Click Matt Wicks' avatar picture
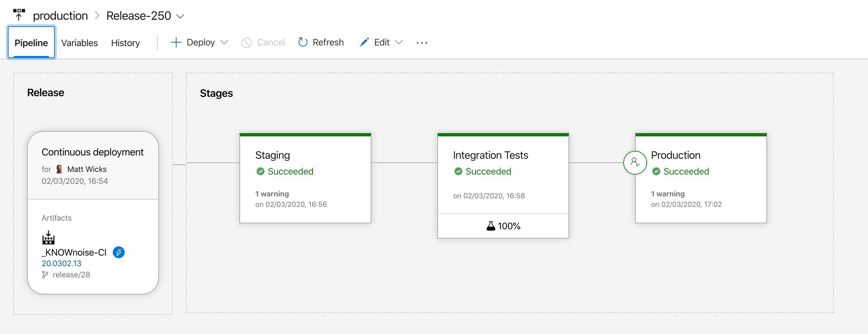Viewport: 868px width, 334px height. click(59, 169)
